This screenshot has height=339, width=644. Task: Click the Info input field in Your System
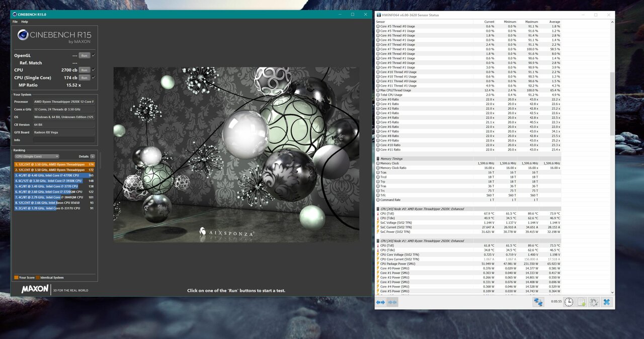point(63,140)
